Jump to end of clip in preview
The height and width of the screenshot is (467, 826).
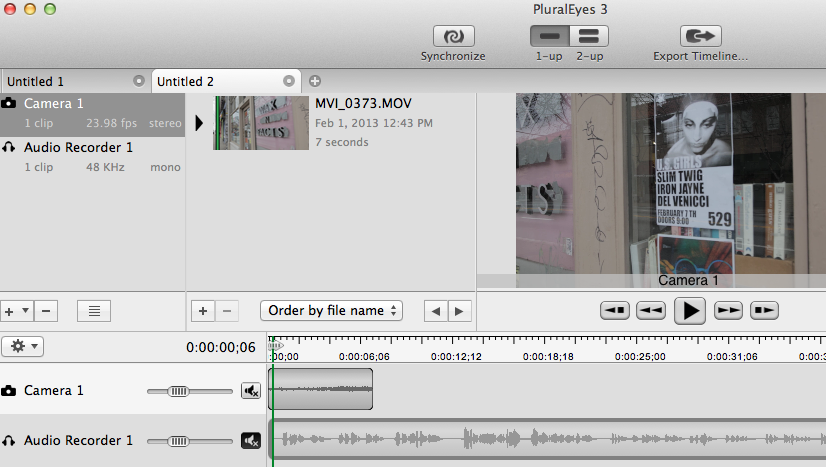[x=764, y=311]
